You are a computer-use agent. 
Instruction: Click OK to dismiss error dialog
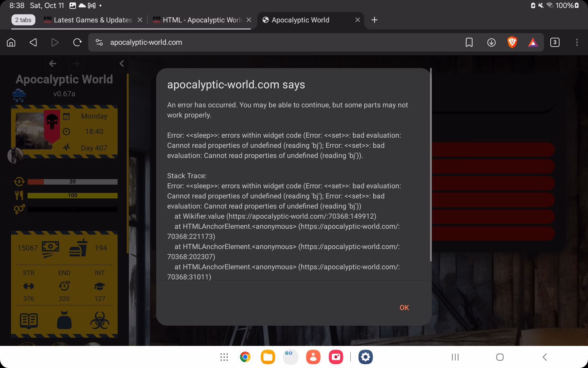click(404, 308)
